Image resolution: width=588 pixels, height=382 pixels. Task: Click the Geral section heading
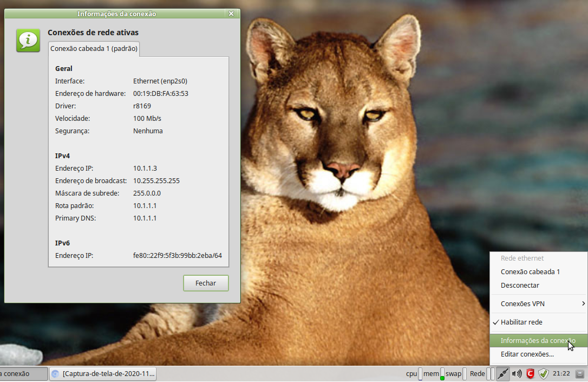64,69
